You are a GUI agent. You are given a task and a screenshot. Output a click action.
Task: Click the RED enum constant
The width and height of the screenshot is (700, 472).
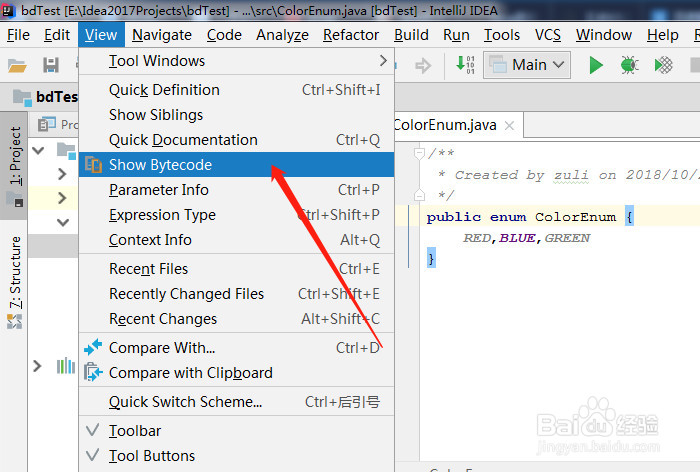point(477,238)
